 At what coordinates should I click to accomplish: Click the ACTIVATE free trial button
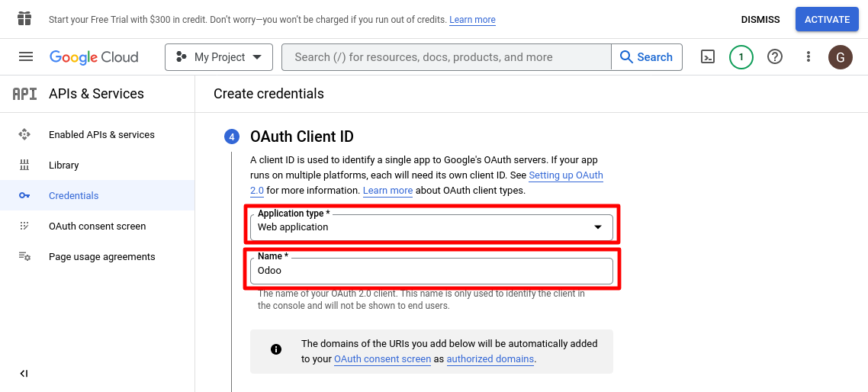[x=827, y=20]
